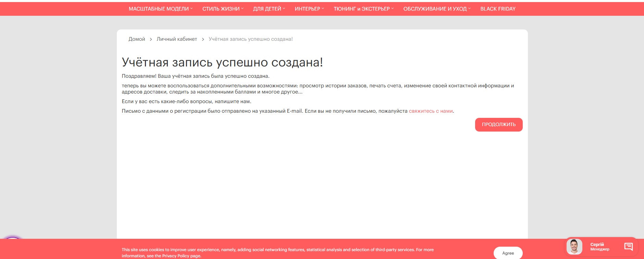644x259 pixels.
Task: Click the Сергій Менеджер chat label
Action: pos(599,247)
